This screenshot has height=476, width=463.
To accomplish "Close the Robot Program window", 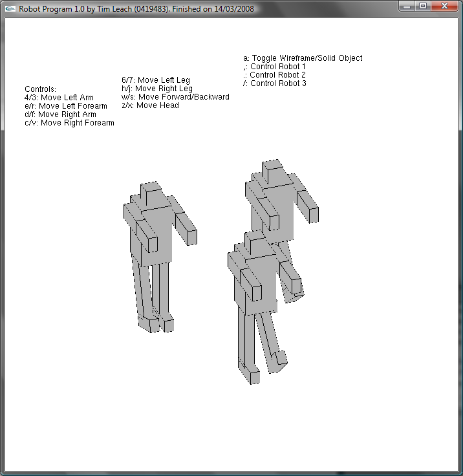I will (x=444, y=6).
